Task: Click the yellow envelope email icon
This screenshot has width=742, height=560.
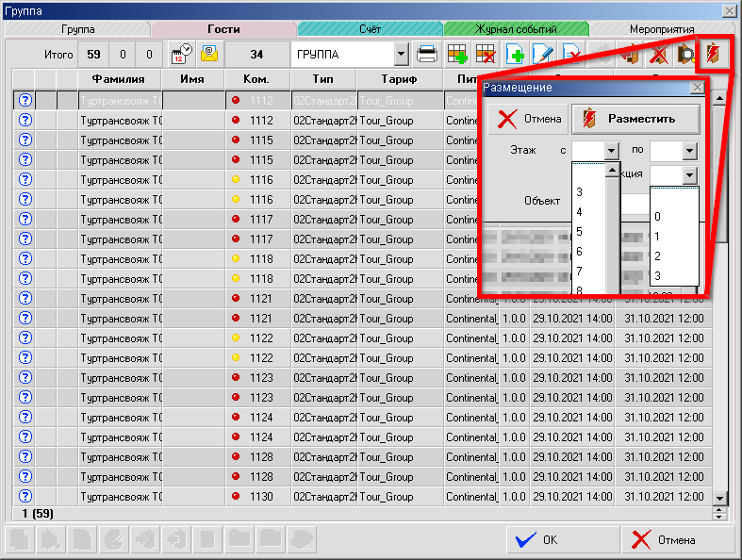Action: (208, 54)
